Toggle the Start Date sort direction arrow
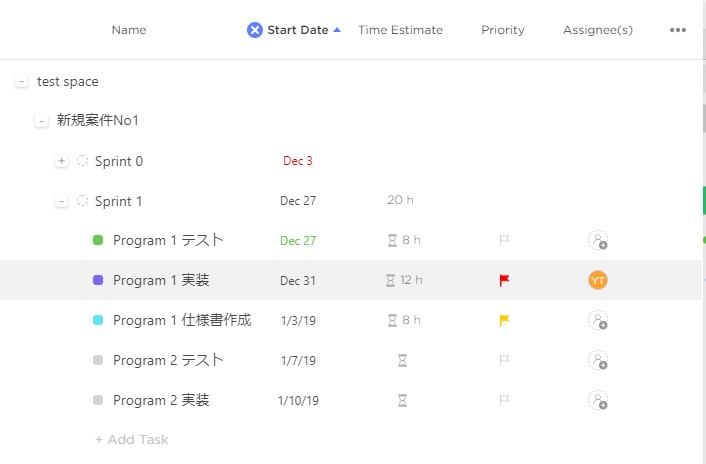This screenshot has height=464, width=706. pyautogui.click(x=337, y=30)
